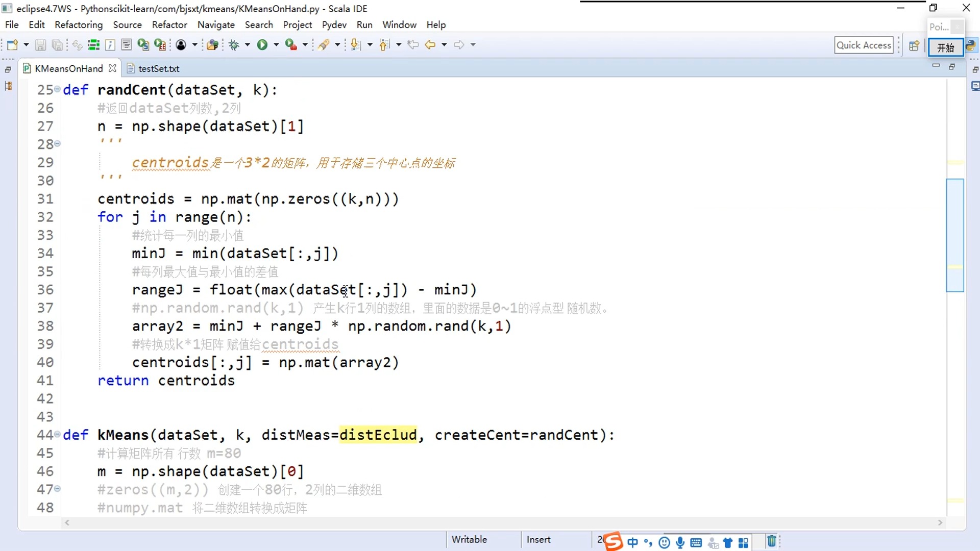Screen dimensions: 980x551
Task: Click the Open Perspective icon
Action: 914,45
